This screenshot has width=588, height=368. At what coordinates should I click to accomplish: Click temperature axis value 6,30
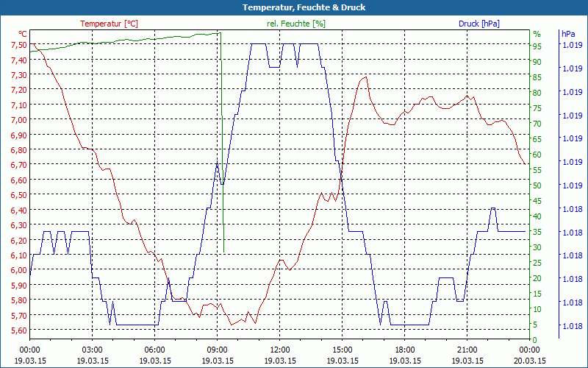click(x=19, y=225)
